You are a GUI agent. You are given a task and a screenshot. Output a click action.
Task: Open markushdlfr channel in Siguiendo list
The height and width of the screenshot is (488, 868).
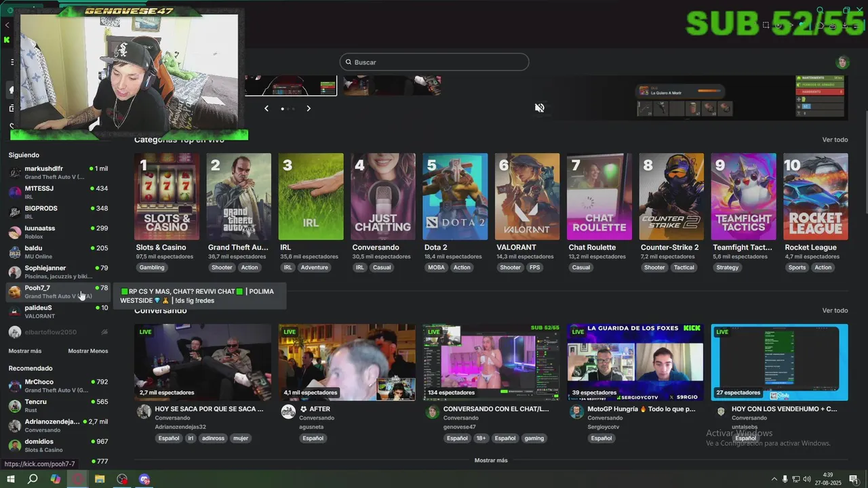tap(58, 172)
